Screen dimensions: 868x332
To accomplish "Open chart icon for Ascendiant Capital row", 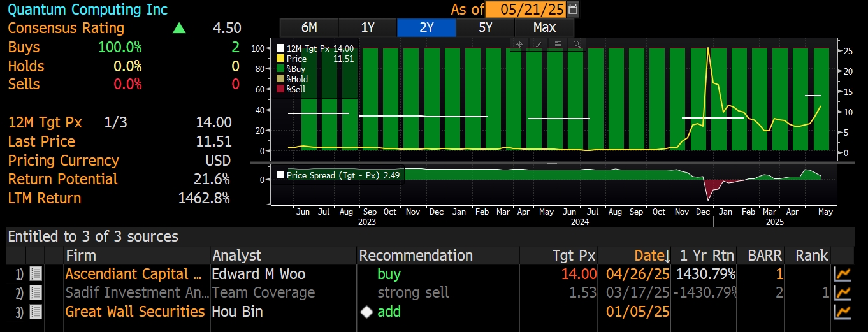I will (843, 274).
